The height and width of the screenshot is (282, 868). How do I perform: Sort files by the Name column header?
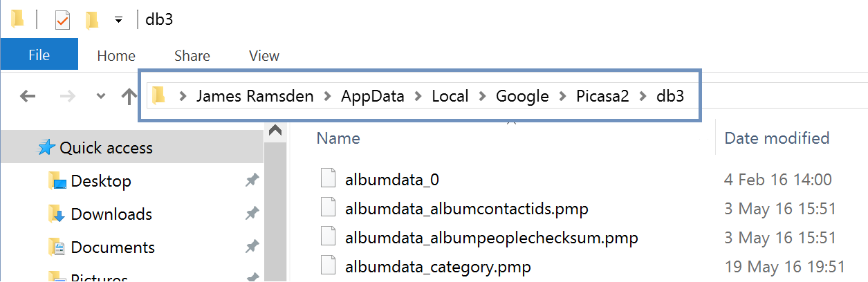click(338, 138)
